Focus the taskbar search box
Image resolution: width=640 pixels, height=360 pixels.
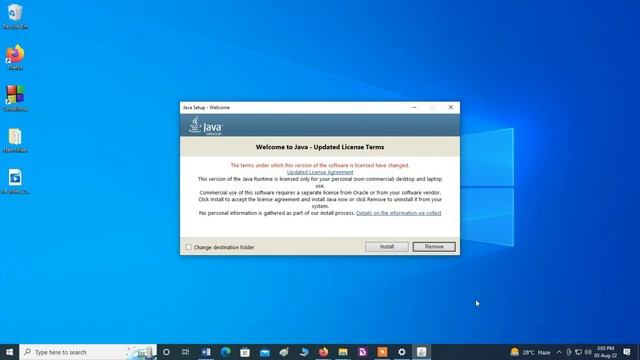tap(88, 352)
